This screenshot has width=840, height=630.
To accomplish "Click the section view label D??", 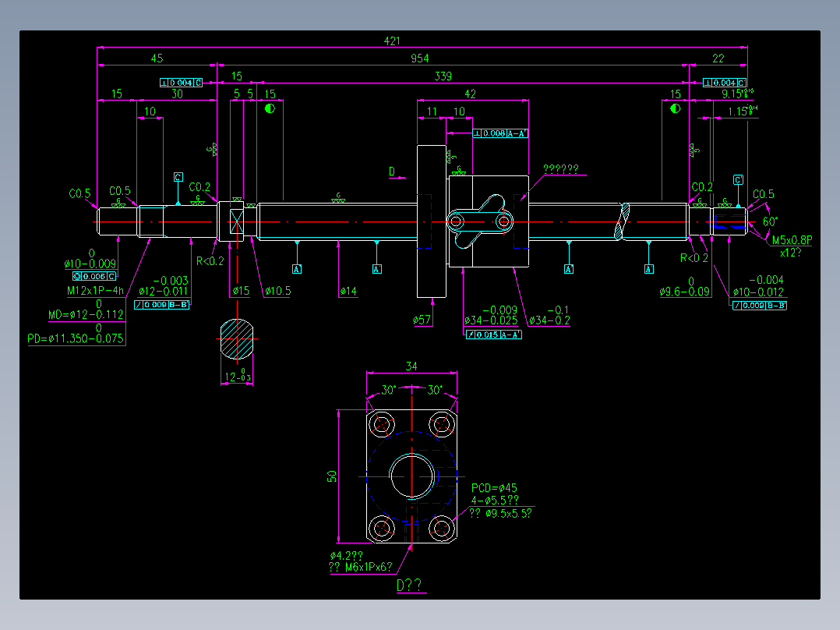I will pyautogui.click(x=408, y=583).
